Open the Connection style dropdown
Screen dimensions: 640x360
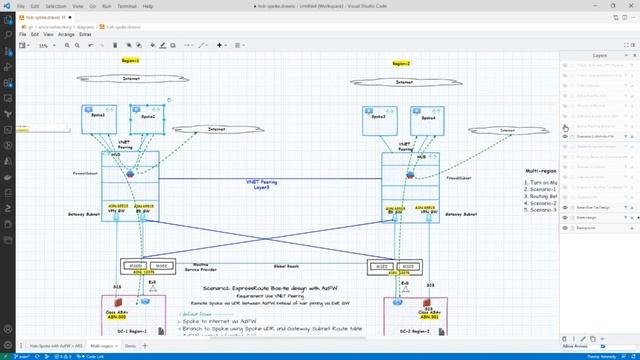[x=189, y=45]
